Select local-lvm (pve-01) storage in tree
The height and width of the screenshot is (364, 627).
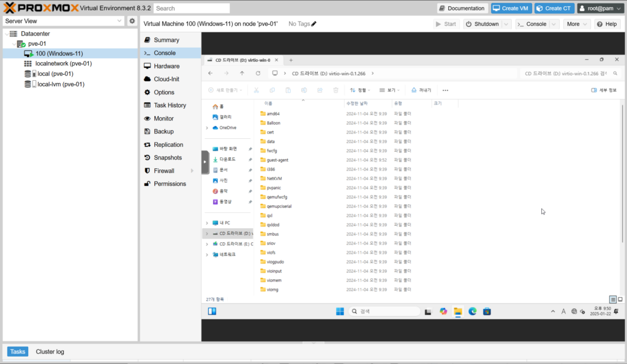61,84
